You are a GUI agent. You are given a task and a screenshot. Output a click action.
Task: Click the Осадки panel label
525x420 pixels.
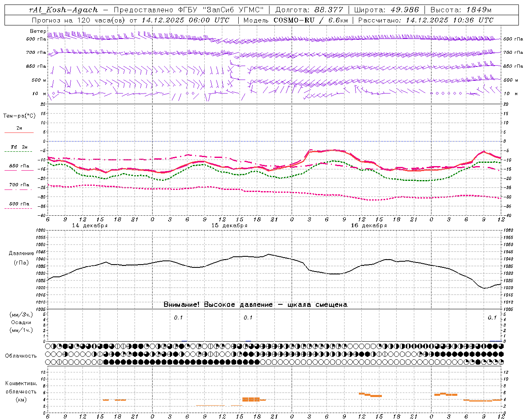pos(21,322)
